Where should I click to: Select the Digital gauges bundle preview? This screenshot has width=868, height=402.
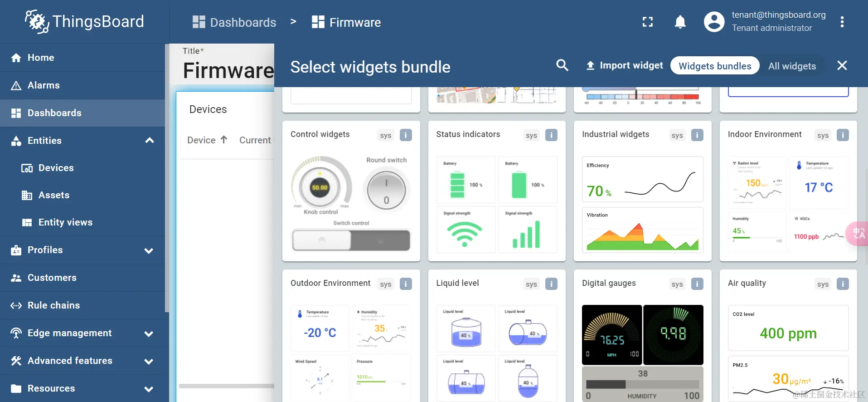[x=642, y=353]
